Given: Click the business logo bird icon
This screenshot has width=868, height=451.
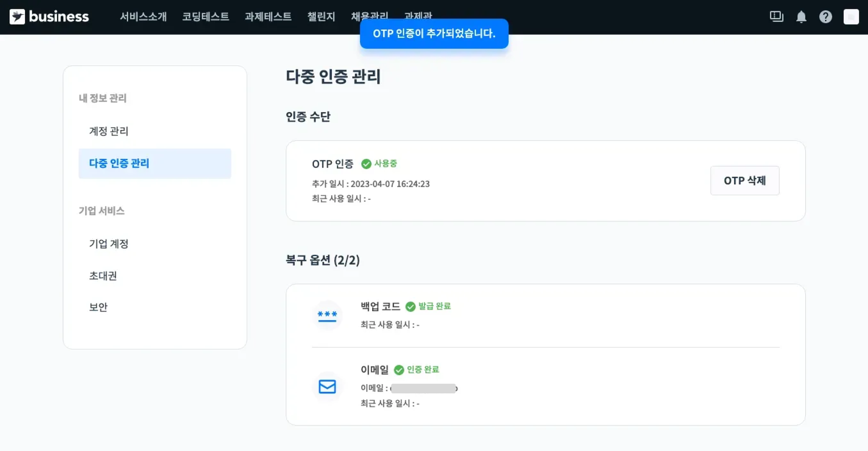Looking at the screenshot, I should pos(17,17).
